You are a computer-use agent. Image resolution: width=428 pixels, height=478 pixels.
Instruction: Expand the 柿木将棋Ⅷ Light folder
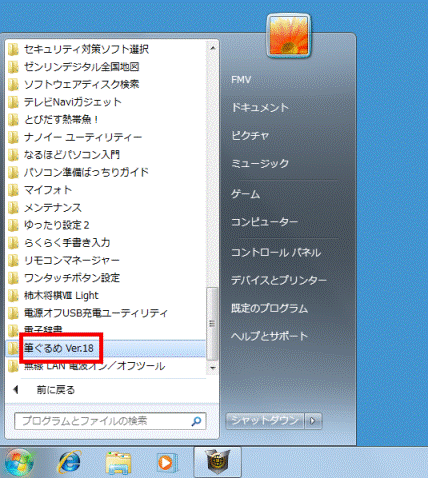pos(106,295)
